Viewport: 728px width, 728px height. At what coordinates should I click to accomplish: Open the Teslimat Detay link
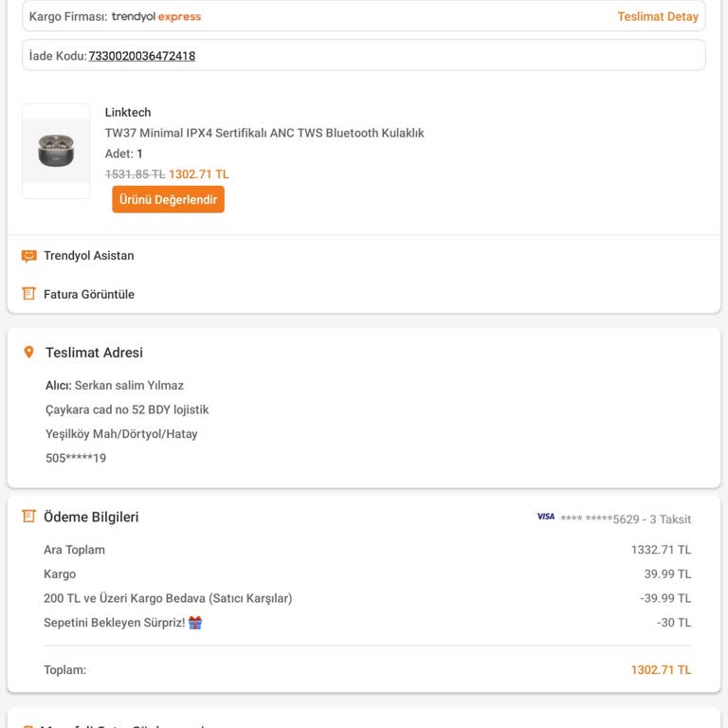[x=657, y=17]
